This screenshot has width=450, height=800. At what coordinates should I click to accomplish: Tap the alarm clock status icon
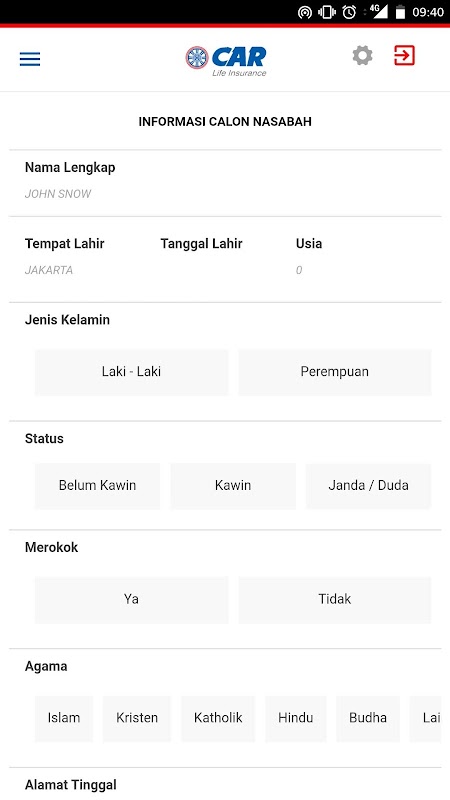pos(349,12)
